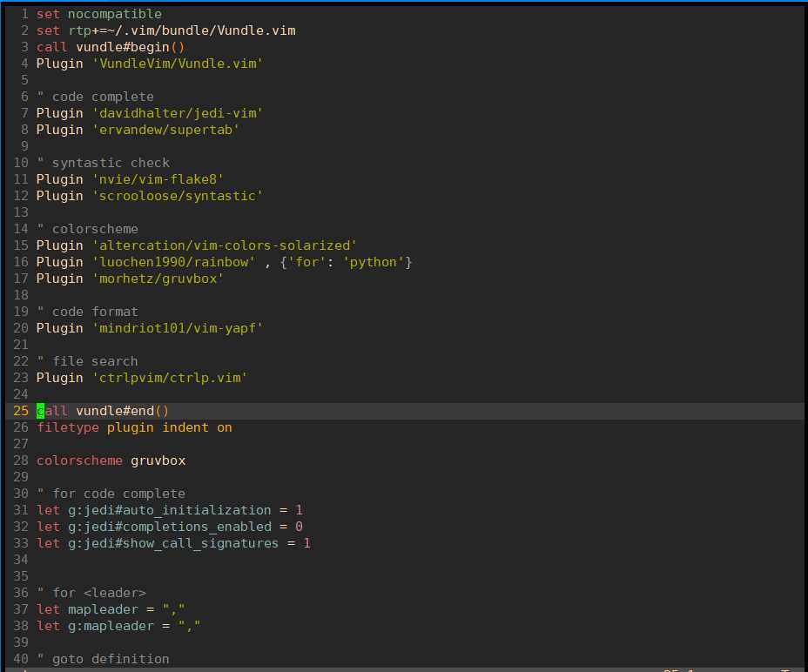Select 'davidhalter/jedi-vim' plugin string

178,113
